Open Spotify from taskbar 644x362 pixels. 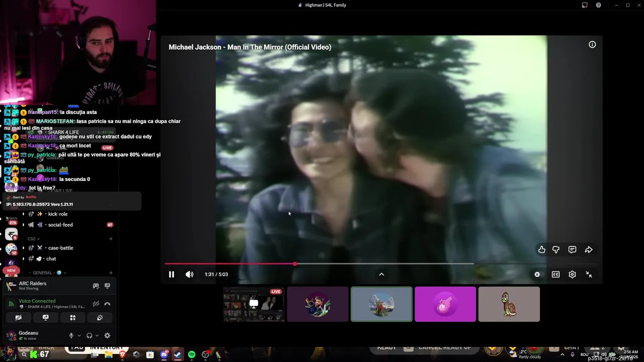pyautogui.click(x=192, y=355)
